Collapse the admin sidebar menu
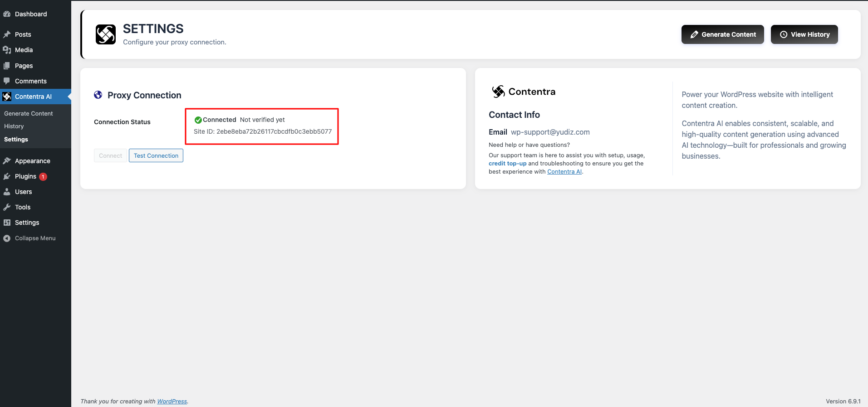This screenshot has width=868, height=407. coord(35,238)
